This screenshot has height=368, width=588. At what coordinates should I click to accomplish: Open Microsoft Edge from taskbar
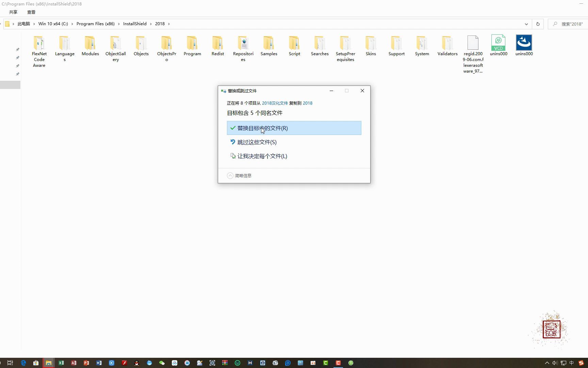23,363
